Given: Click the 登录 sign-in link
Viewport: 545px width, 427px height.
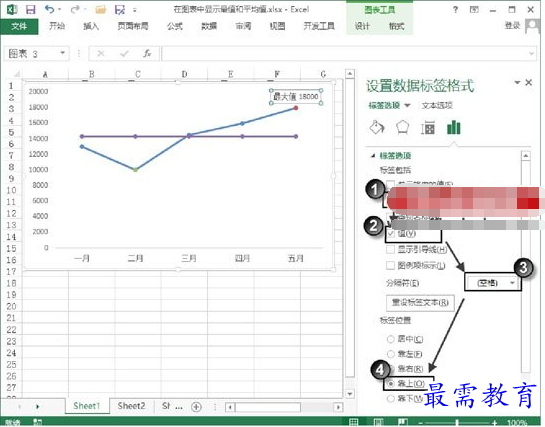Looking at the screenshot, I should click(x=512, y=25).
